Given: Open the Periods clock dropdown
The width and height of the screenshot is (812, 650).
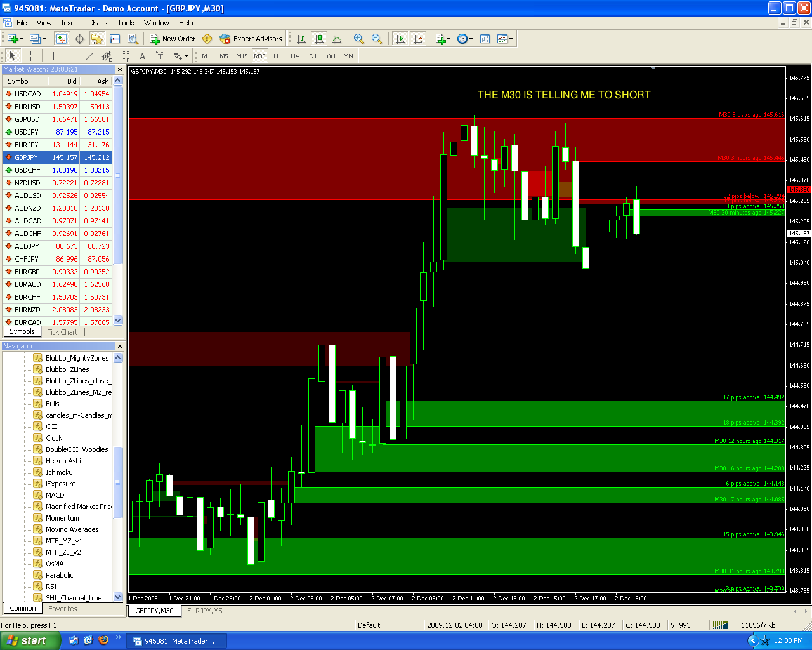Looking at the screenshot, I should pyautogui.click(x=465, y=39).
